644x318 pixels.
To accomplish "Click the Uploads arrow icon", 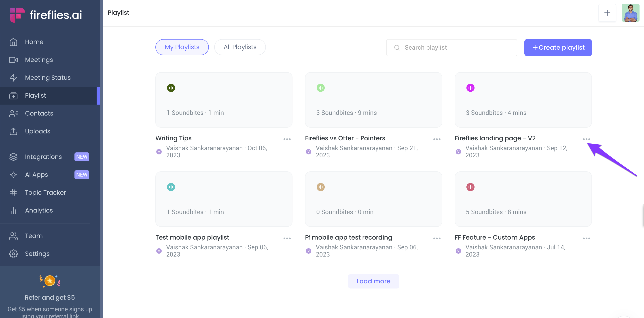I will 13,131.
